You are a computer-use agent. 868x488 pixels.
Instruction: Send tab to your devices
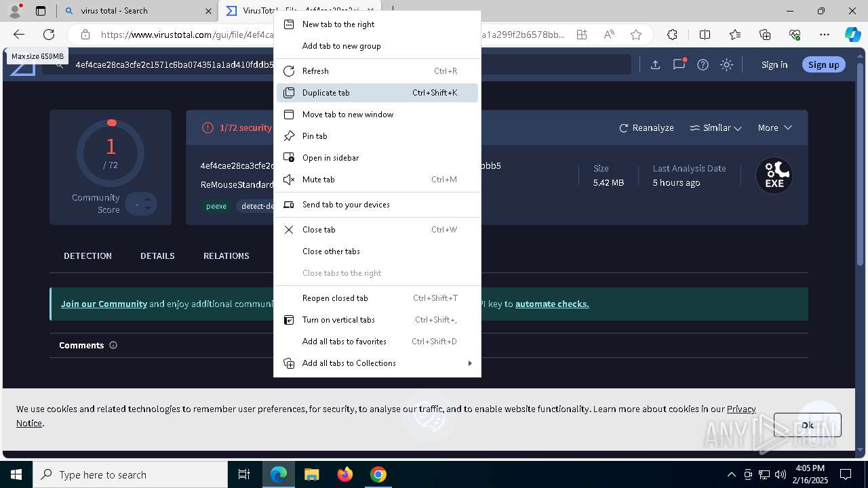[377, 205]
